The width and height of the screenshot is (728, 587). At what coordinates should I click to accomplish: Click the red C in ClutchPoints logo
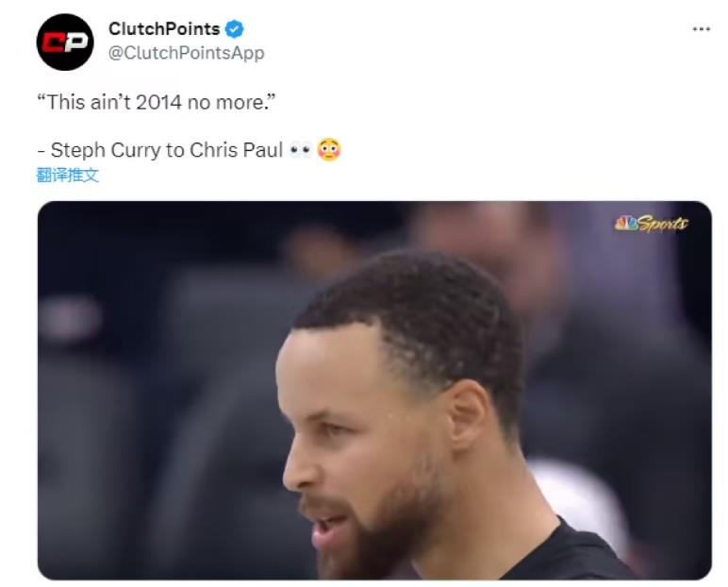click(x=53, y=42)
